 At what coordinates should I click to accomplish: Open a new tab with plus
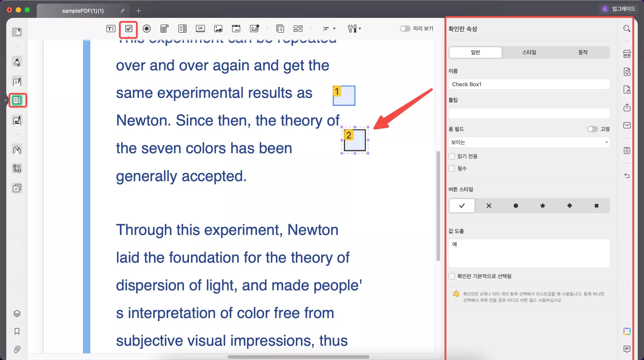click(138, 11)
